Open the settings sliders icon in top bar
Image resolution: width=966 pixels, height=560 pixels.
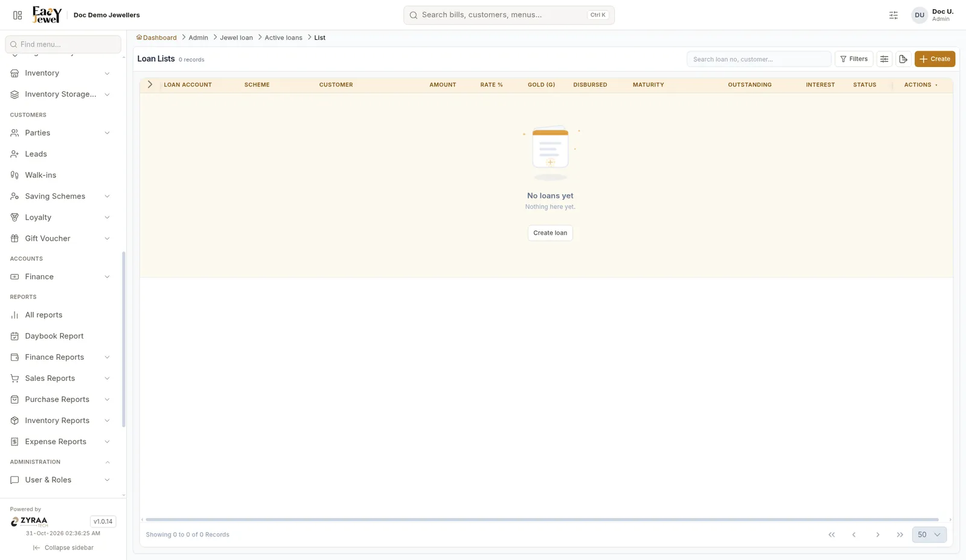pyautogui.click(x=894, y=15)
